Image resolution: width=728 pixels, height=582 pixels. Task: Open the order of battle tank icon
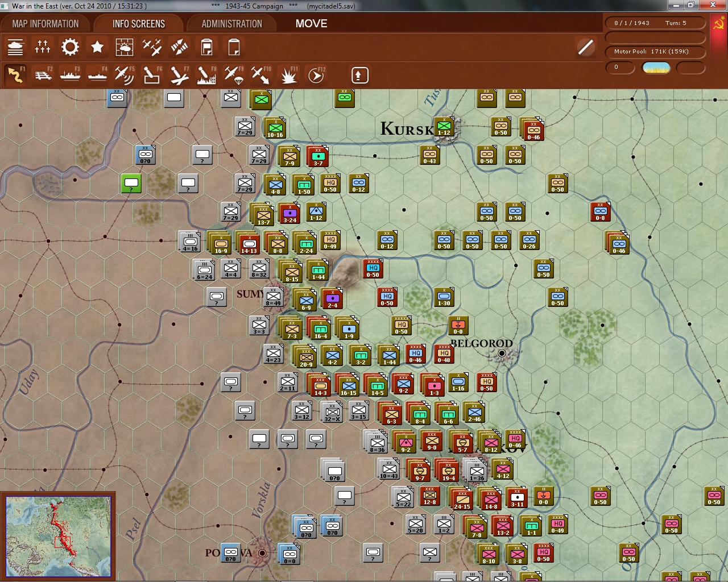pos(15,47)
